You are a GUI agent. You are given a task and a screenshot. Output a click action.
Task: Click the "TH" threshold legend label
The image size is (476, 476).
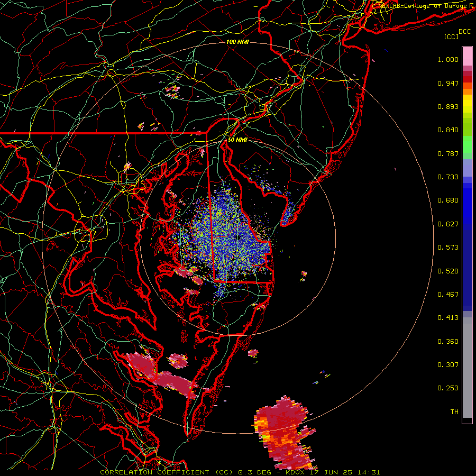pyautogui.click(x=454, y=411)
